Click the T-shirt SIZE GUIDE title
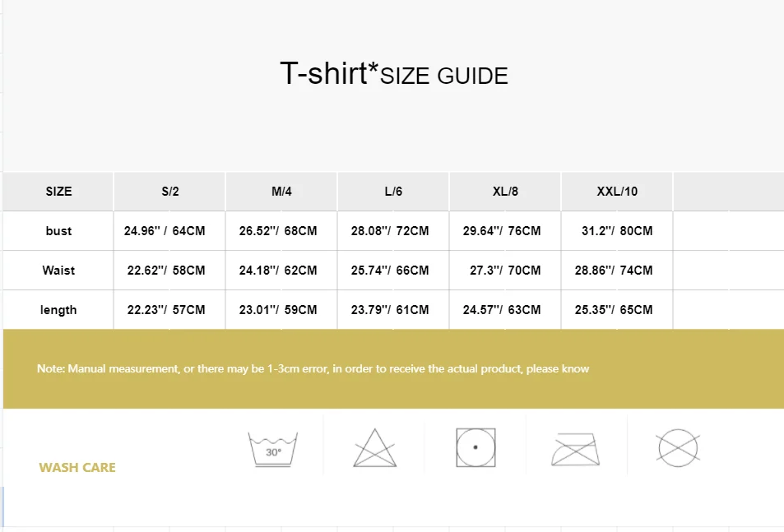784x532 pixels. 394,74
